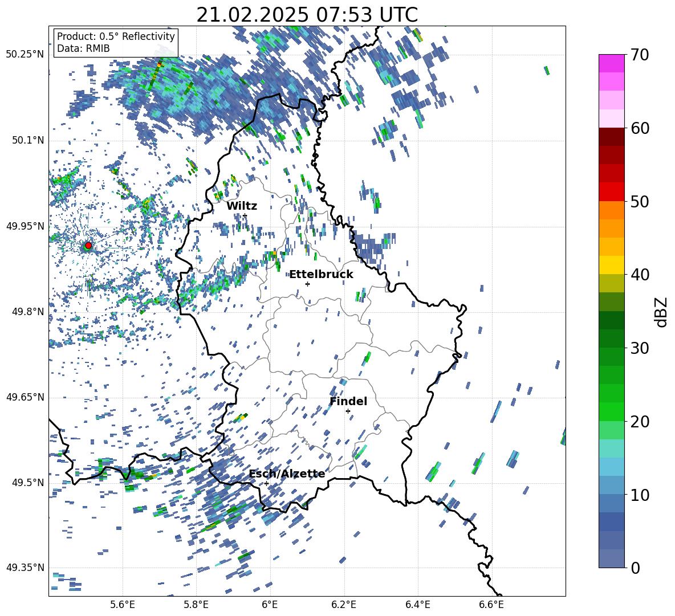Click the 6.6°E longitude tick label
The height and width of the screenshot is (616, 675).
coord(491,605)
